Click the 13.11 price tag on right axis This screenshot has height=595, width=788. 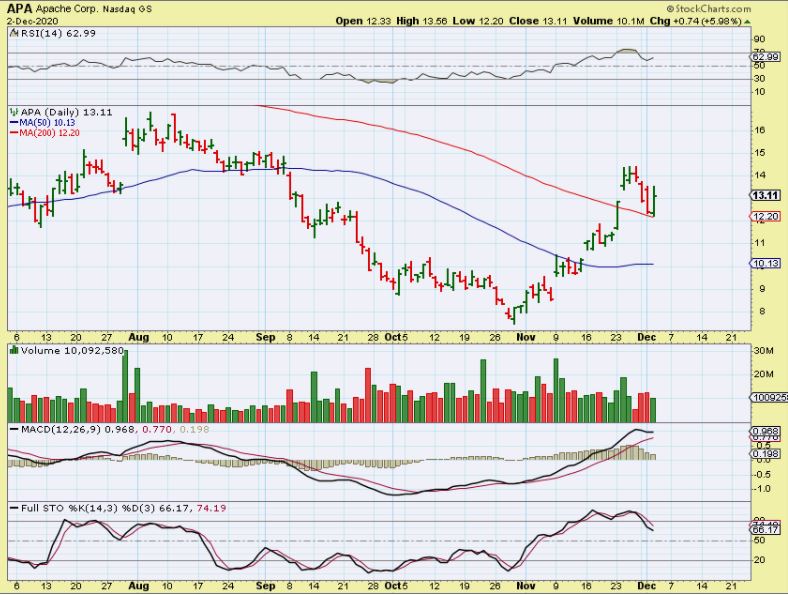[765, 195]
